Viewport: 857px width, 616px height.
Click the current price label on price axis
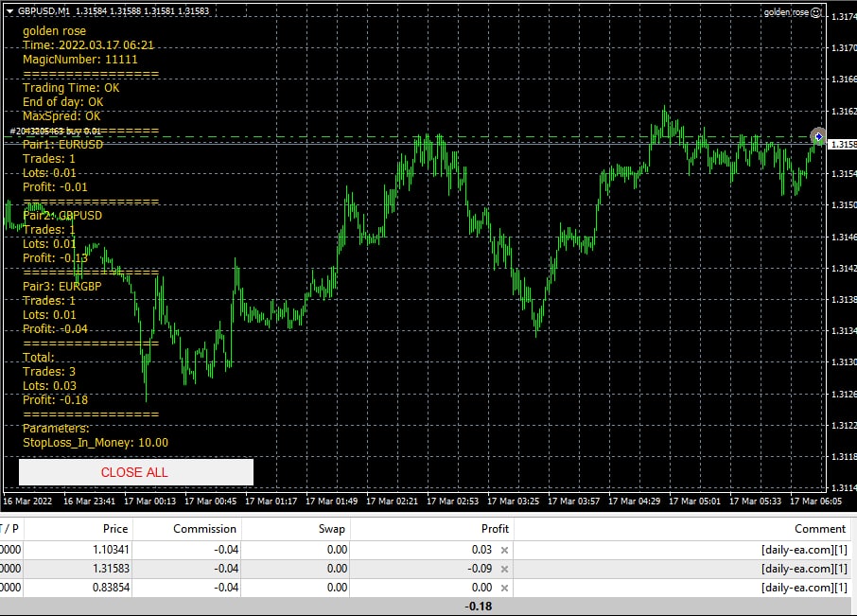tap(842, 144)
